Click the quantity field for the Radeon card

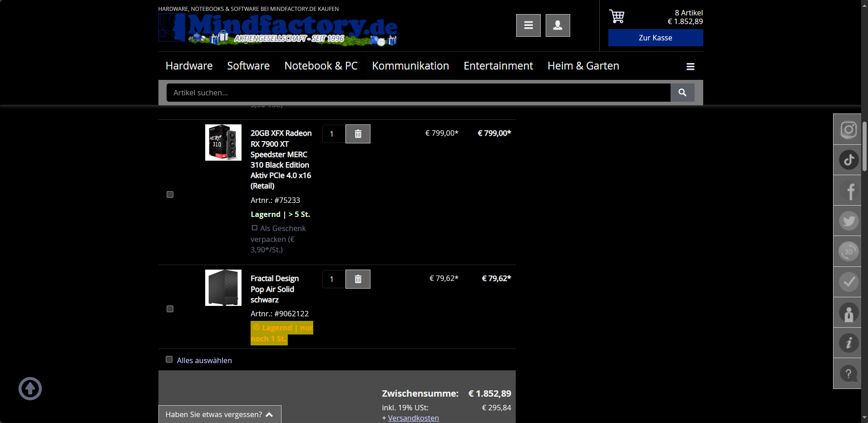pos(334,134)
